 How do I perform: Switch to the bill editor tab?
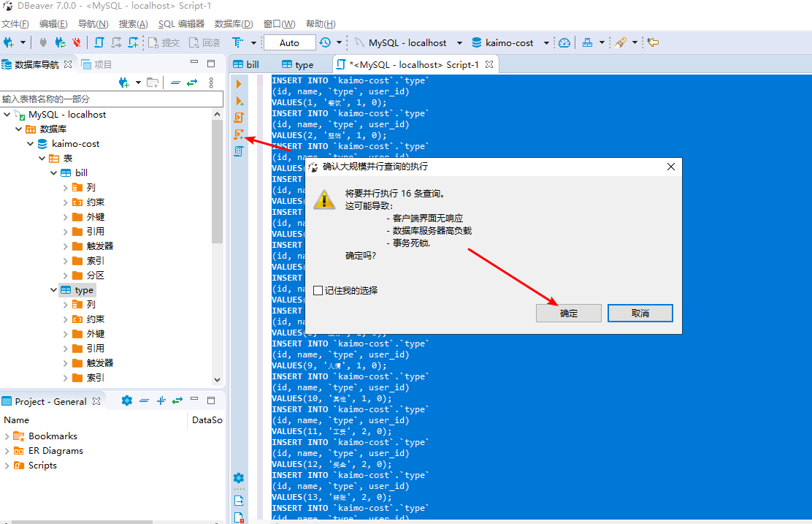click(247, 64)
